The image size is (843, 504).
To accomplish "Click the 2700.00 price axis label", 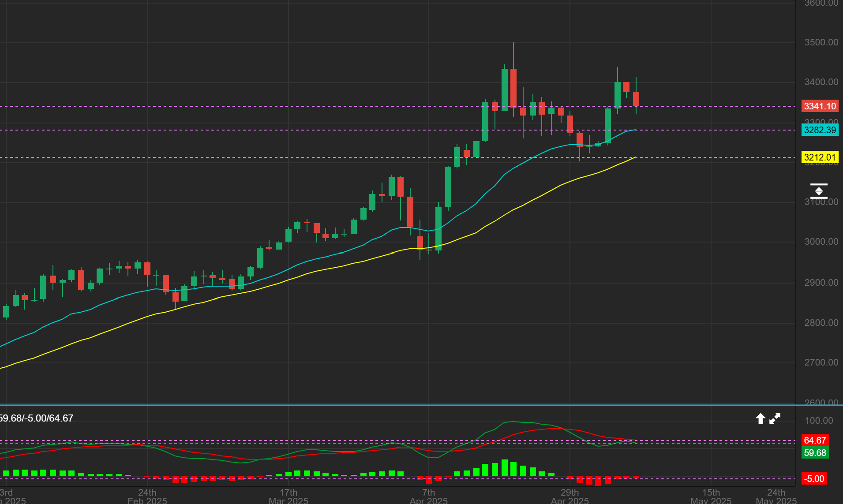I will tap(821, 362).
